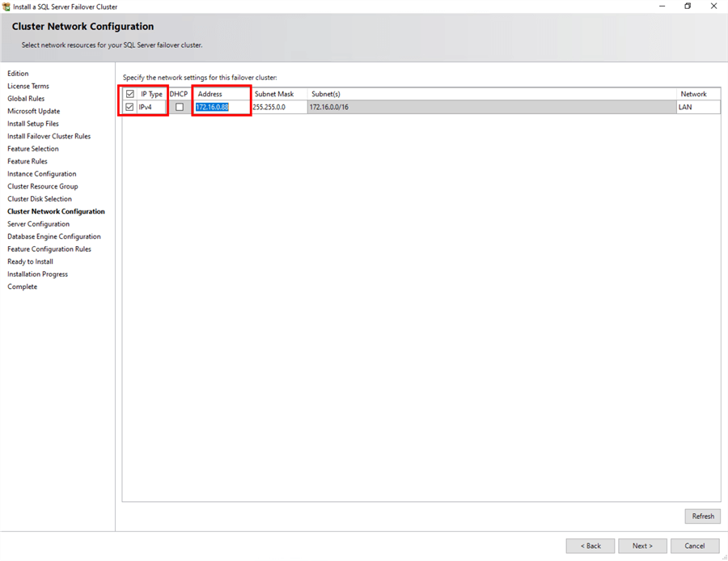Select the Ready to Install step
Screen dimensions: 728x561
[30, 261]
